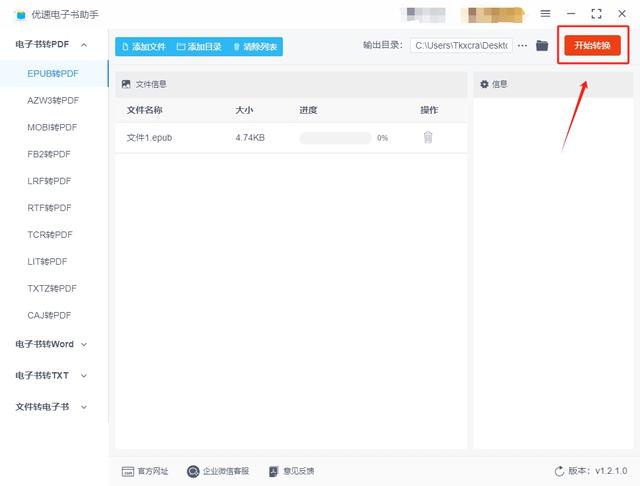The width and height of the screenshot is (640, 486).
Task: Maximize the window with fullscreen icon
Action: pos(596,13)
